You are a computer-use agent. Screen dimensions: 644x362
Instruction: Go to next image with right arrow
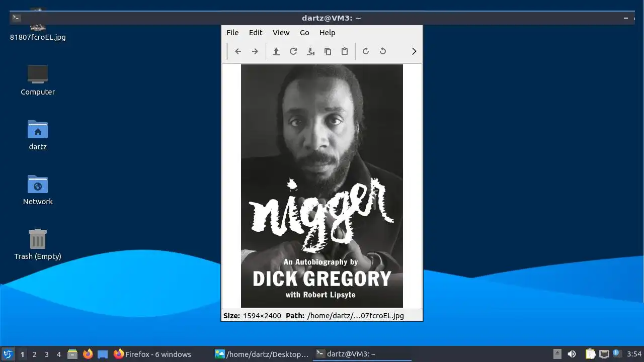[255, 51]
